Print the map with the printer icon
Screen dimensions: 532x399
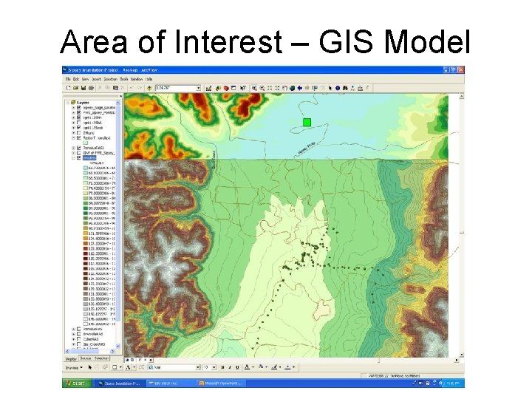[91, 88]
